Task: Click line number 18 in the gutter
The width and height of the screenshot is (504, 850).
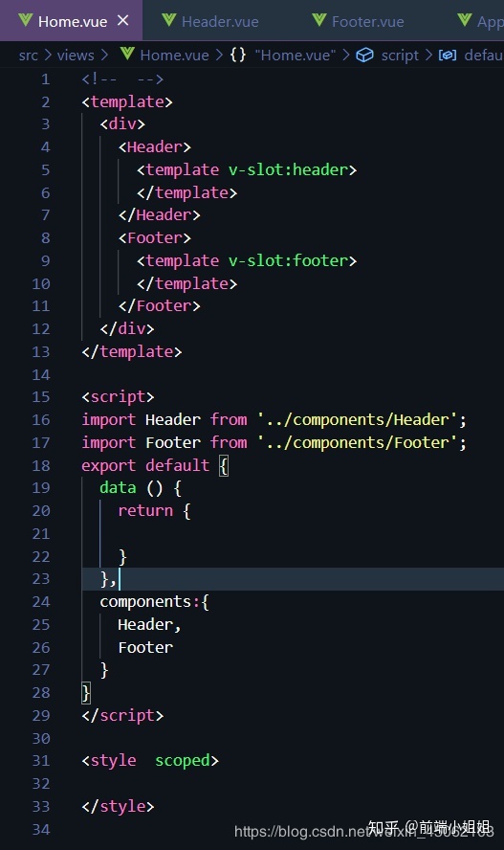Action: [x=41, y=465]
